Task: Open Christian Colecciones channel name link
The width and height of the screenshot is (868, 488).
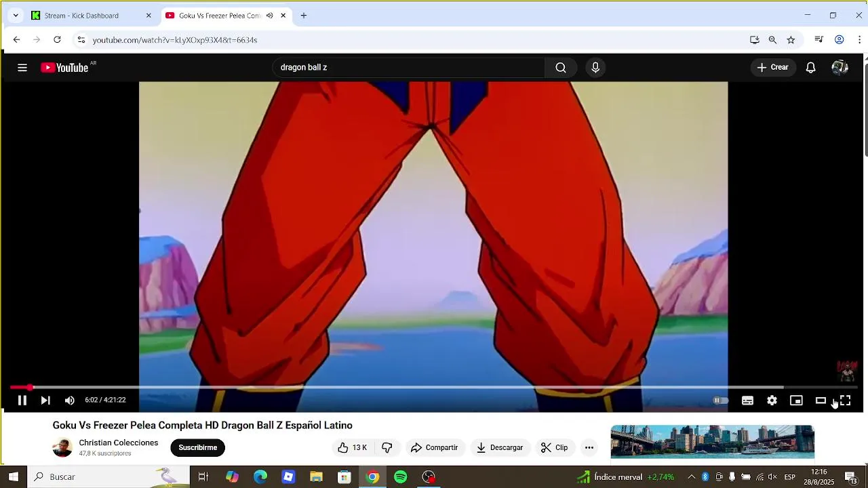Action: pos(119,443)
